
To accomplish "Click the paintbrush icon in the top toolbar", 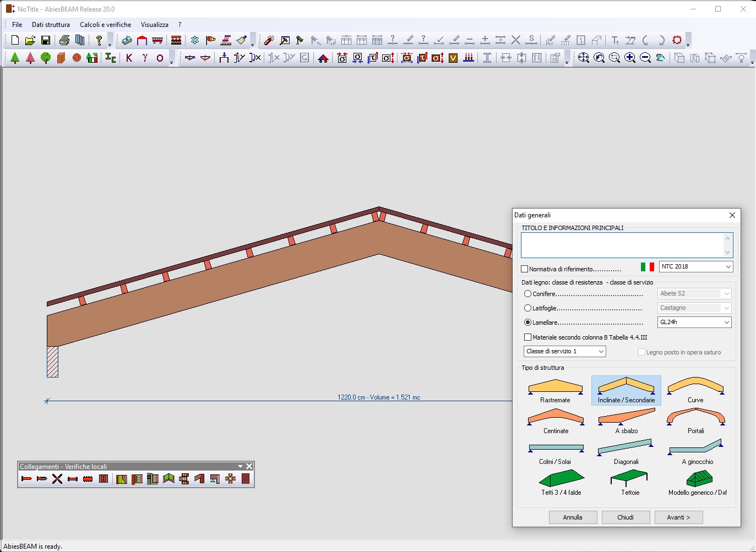I will (x=241, y=40).
